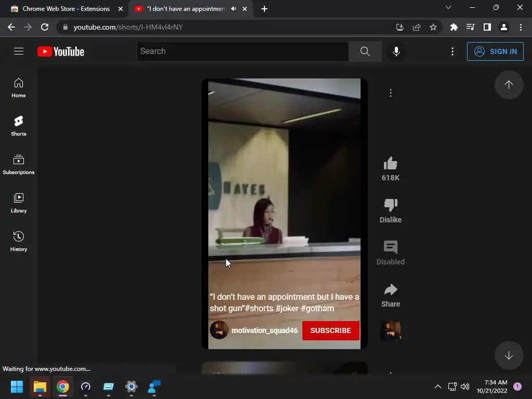
Task: Click the Disabled comments icon
Action: coord(391,247)
